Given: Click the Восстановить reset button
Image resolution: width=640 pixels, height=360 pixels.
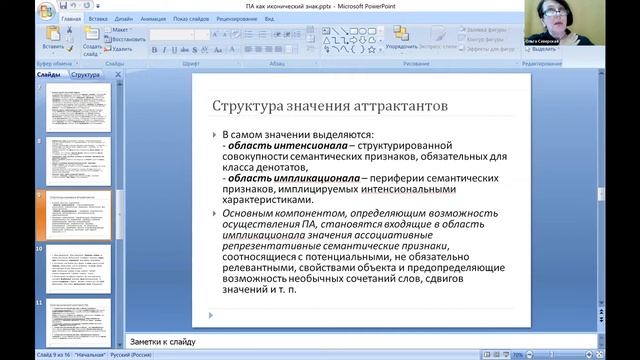Looking at the screenshot, I should [x=125, y=39].
